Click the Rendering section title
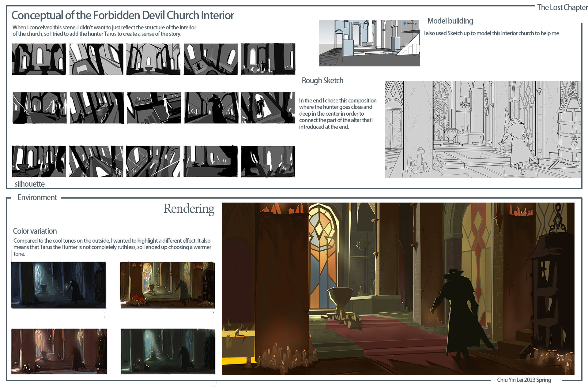This screenshot has width=588, height=388. (x=189, y=209)
